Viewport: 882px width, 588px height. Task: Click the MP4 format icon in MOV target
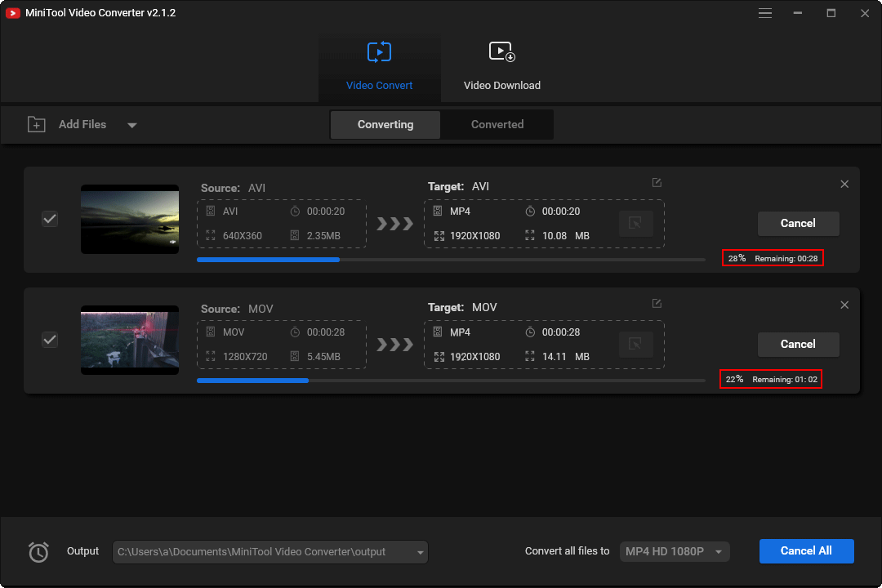click(x=438, y=332)
